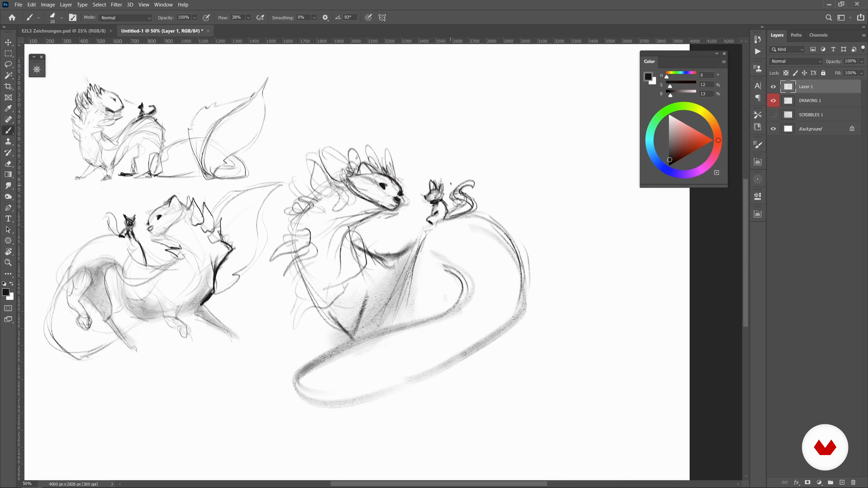The image size is (868, 488).
Task: Select the Rectangular Marquee tool
Action: 8,54
